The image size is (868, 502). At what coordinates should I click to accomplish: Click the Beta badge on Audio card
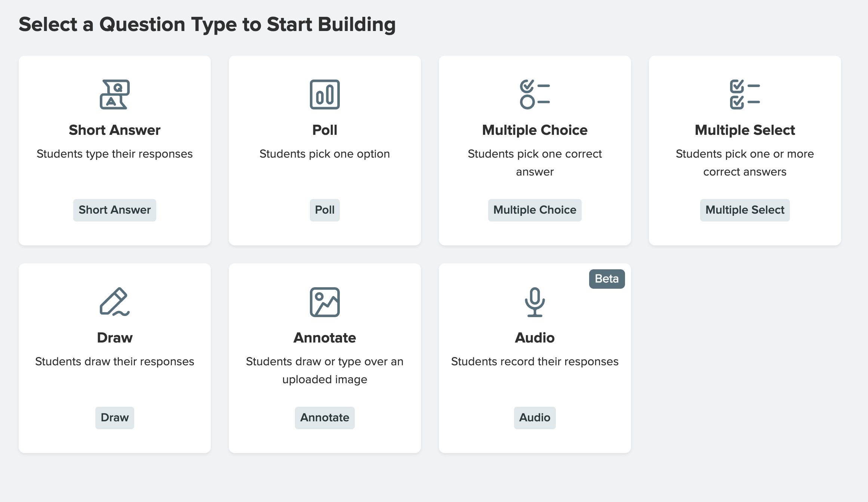[607, 279]
